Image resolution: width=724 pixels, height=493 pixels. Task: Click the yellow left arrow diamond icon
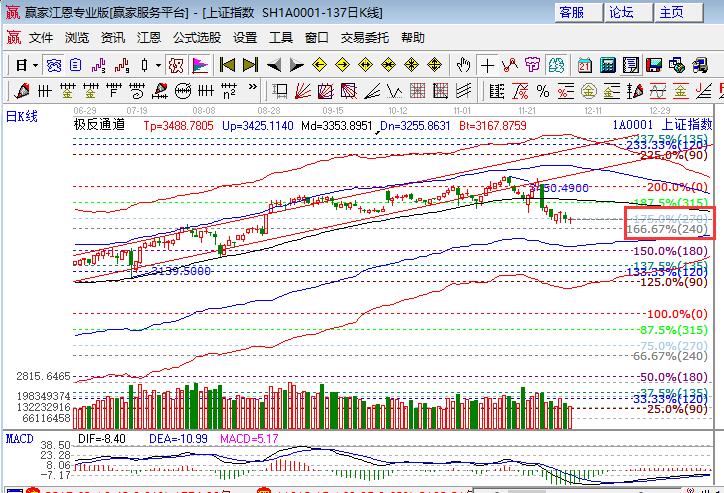pos(319,65)
